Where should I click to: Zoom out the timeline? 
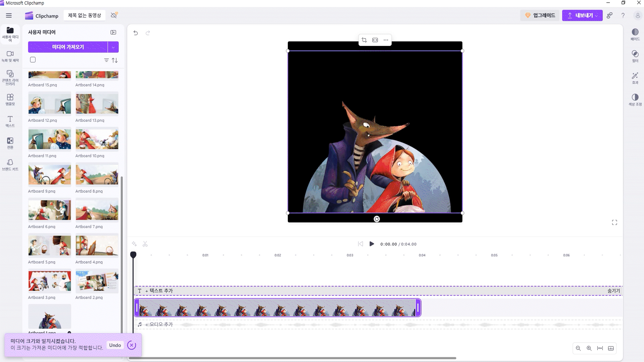coord(578,348)
